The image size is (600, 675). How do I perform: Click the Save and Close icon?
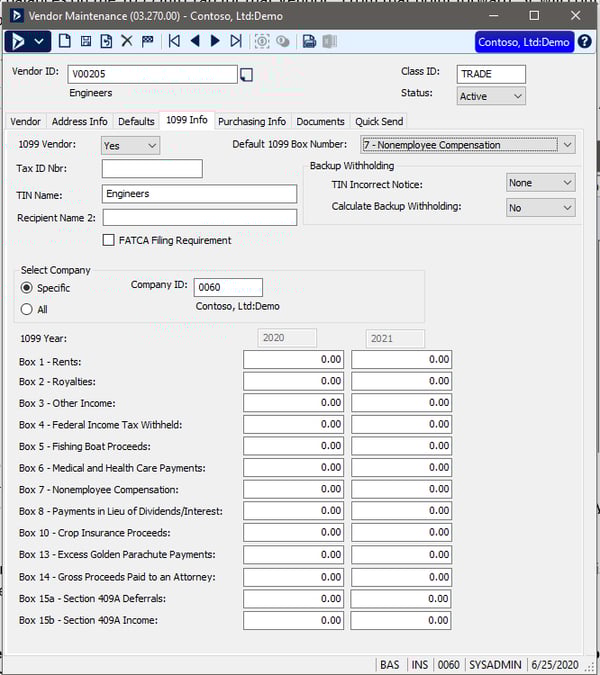[x=106, y=41]
